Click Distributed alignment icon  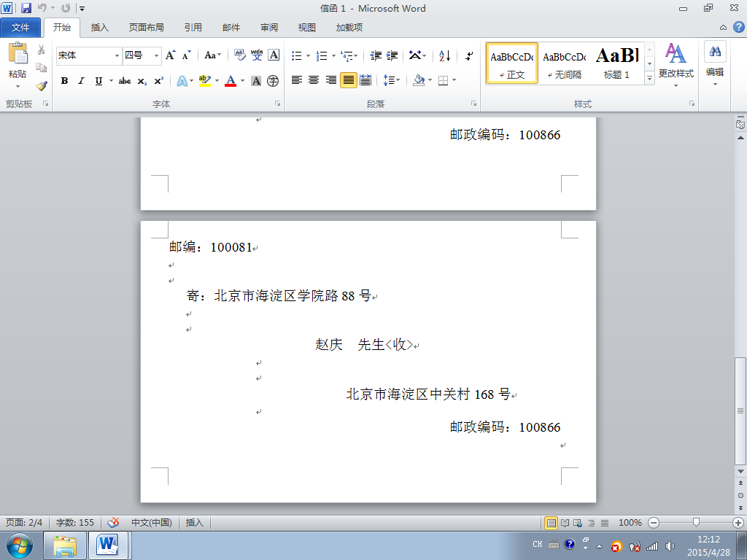pyautogui.click(x=365, y=80)
